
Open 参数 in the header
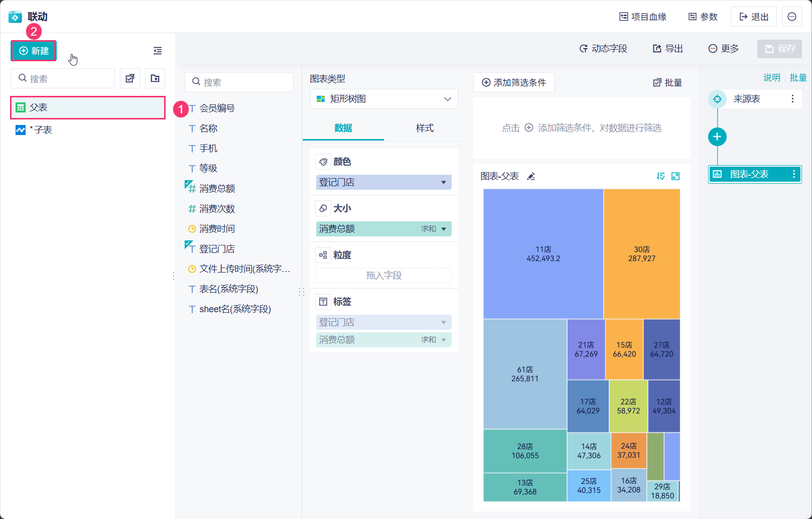pyautogui.click(x=703, y=17)
